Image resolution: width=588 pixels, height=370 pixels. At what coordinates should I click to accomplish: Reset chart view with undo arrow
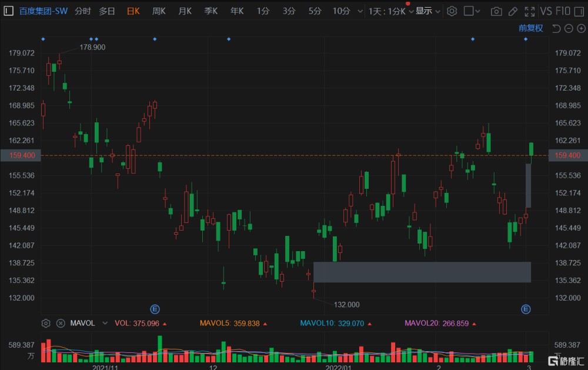[x=556, y=28]
